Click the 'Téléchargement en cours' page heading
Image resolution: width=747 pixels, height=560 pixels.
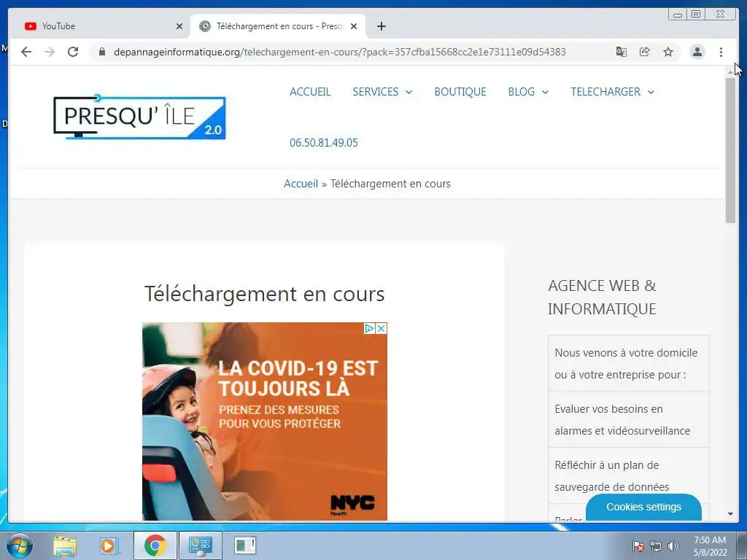pos(264,294)
